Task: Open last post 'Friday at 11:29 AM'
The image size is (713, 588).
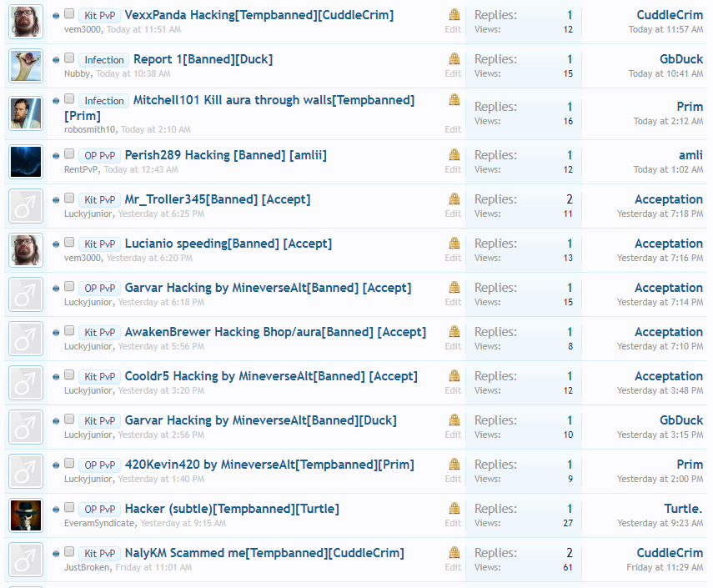Action: point(665,567)
